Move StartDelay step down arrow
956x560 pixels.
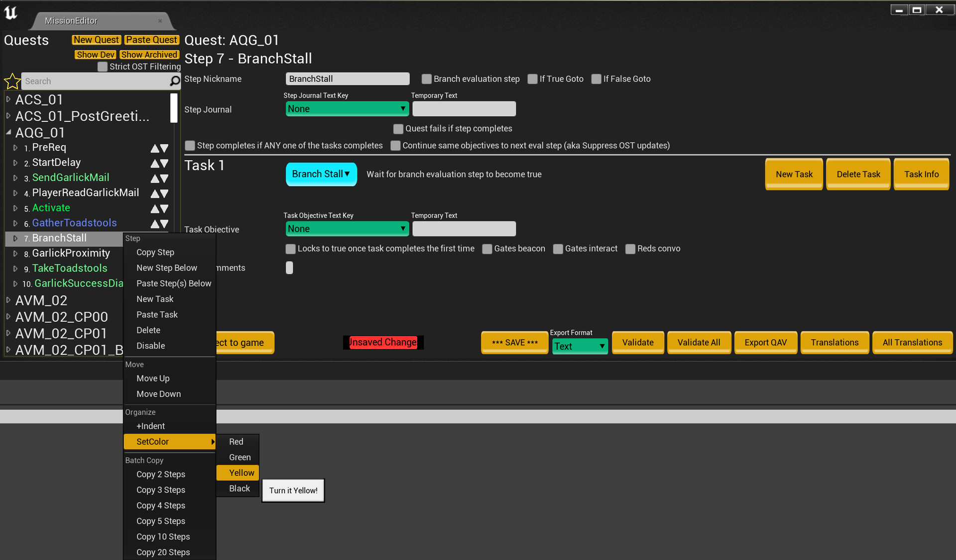point(164,163)
